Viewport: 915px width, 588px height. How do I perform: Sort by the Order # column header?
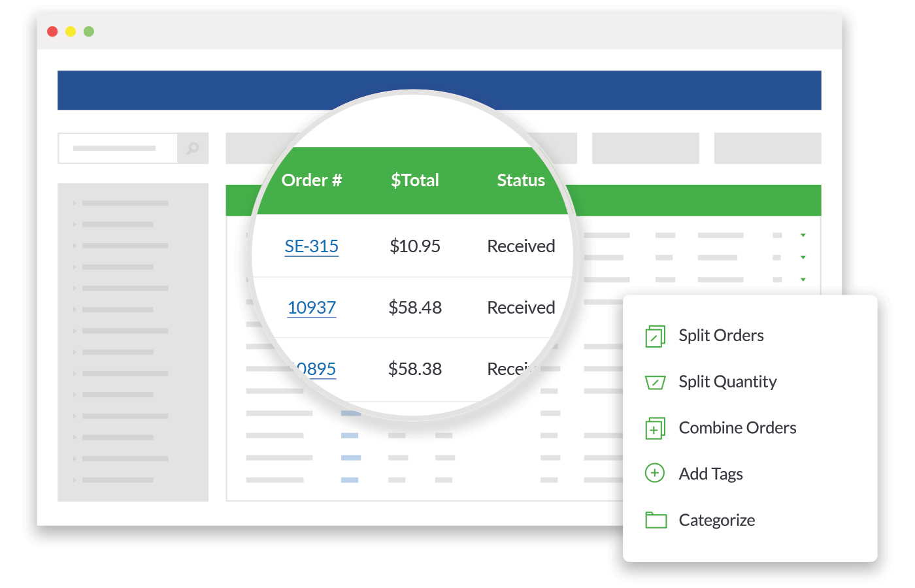pyautogui.click(x=312, y=180)
